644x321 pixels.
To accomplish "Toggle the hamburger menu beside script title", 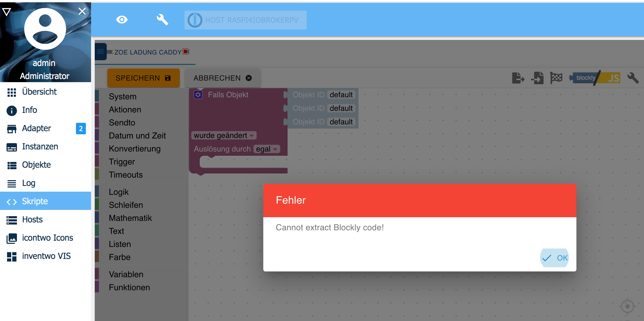I will [x=100, y=51].
